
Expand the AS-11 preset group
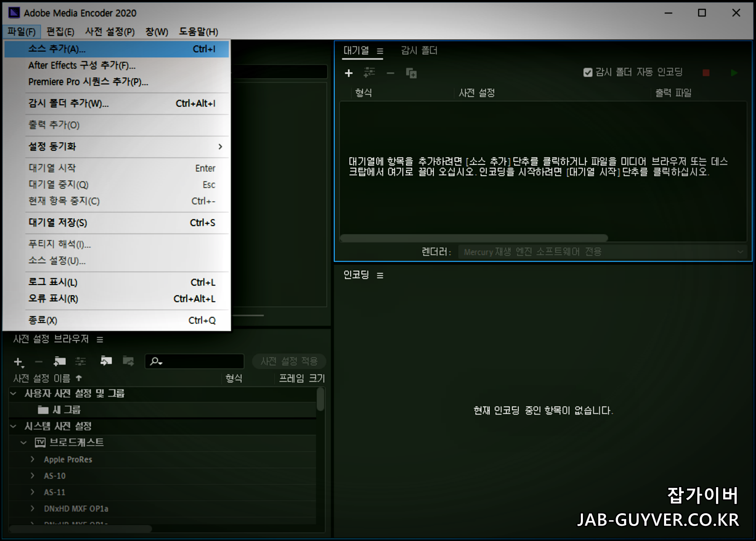pos(32,492)
